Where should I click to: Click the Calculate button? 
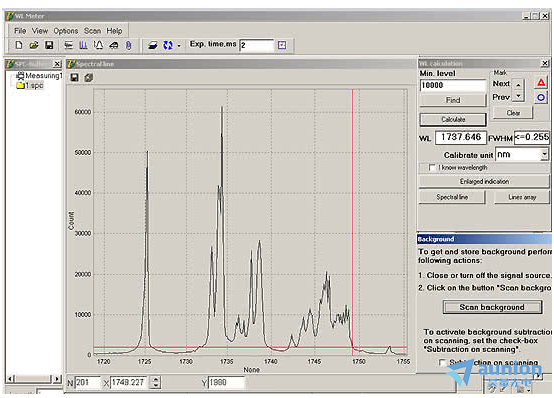coord(453,119)
